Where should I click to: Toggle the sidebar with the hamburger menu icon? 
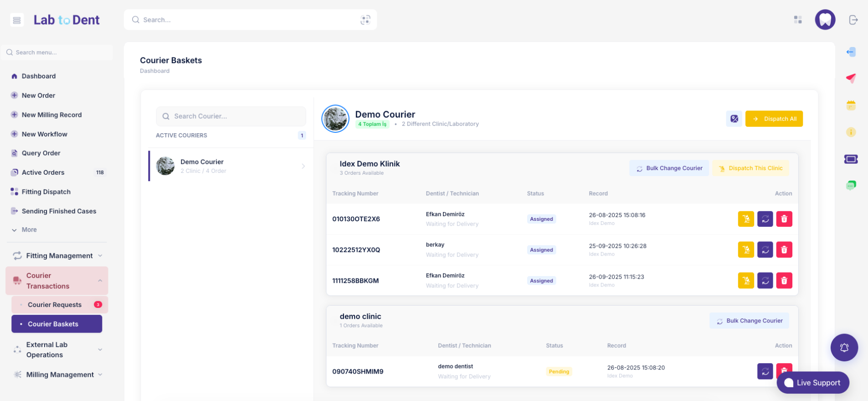tap(17, 20)
